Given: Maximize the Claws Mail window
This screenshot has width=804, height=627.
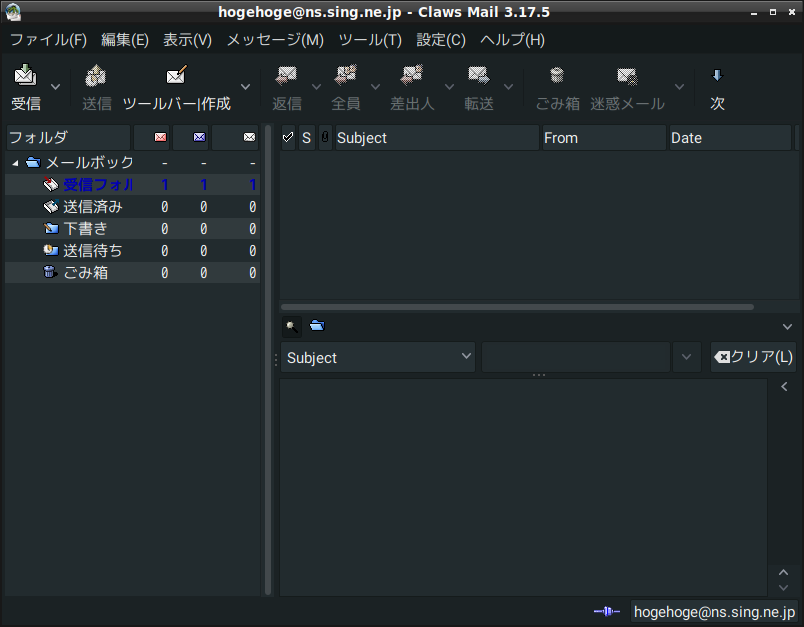Looking at the screenshot, I should (773, 12).
